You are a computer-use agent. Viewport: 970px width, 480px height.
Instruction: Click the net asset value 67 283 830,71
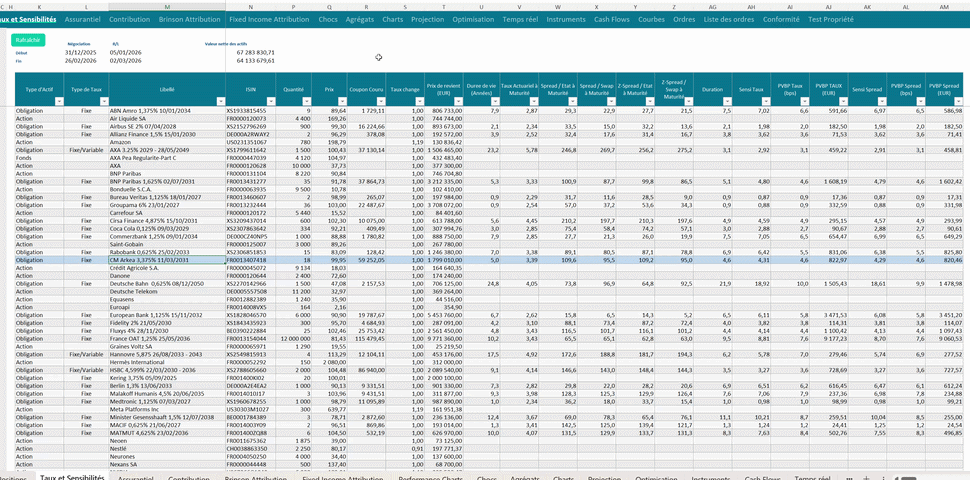coord(255,53)
